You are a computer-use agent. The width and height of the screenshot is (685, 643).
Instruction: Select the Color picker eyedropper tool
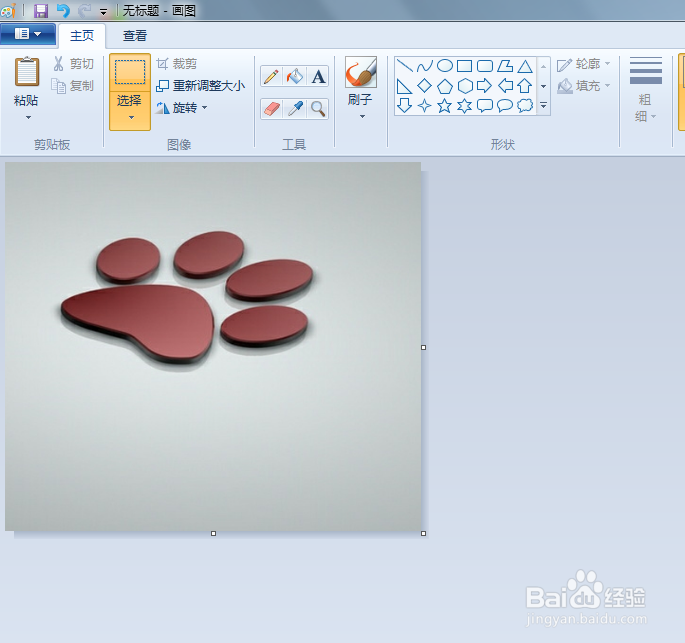click(295, 109)
